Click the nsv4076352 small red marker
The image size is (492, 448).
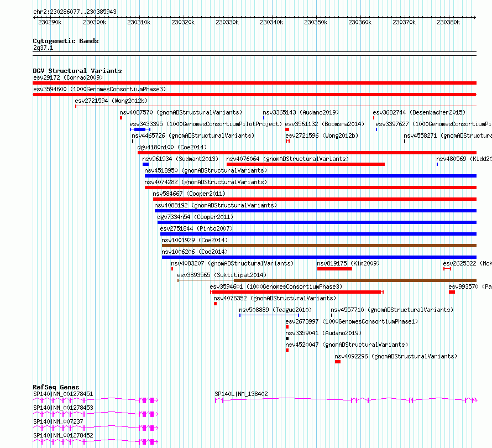[x=215, y=304]
